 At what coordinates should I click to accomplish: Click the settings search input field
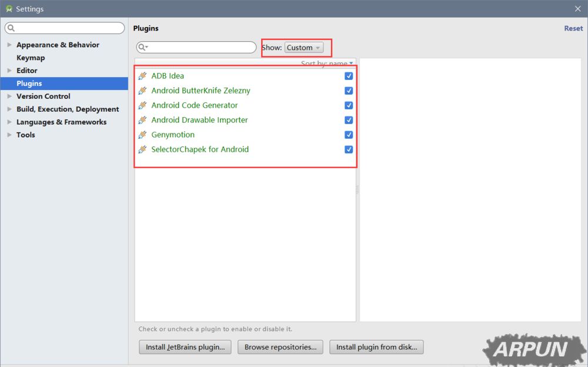click(x=65, y=28)
